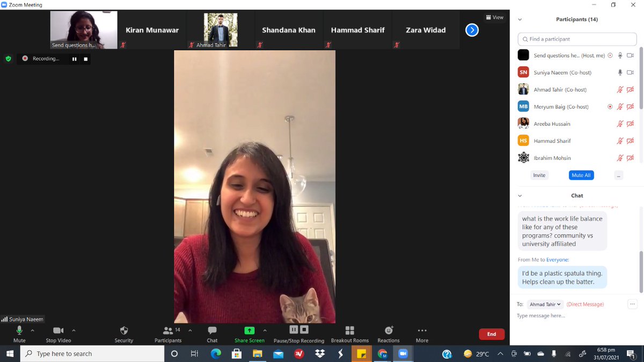Open the Windows Start menu
644x362 pixels.
10,353
